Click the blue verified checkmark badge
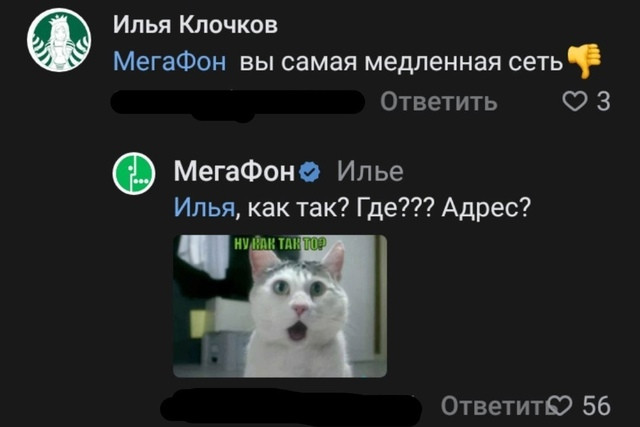 310,172
